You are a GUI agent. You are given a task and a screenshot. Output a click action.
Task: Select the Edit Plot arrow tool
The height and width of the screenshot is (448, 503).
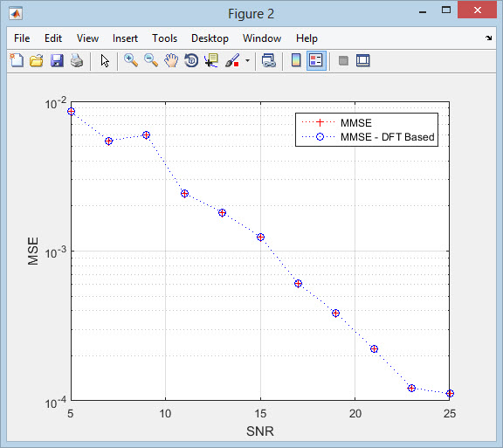tap(105, 60)
